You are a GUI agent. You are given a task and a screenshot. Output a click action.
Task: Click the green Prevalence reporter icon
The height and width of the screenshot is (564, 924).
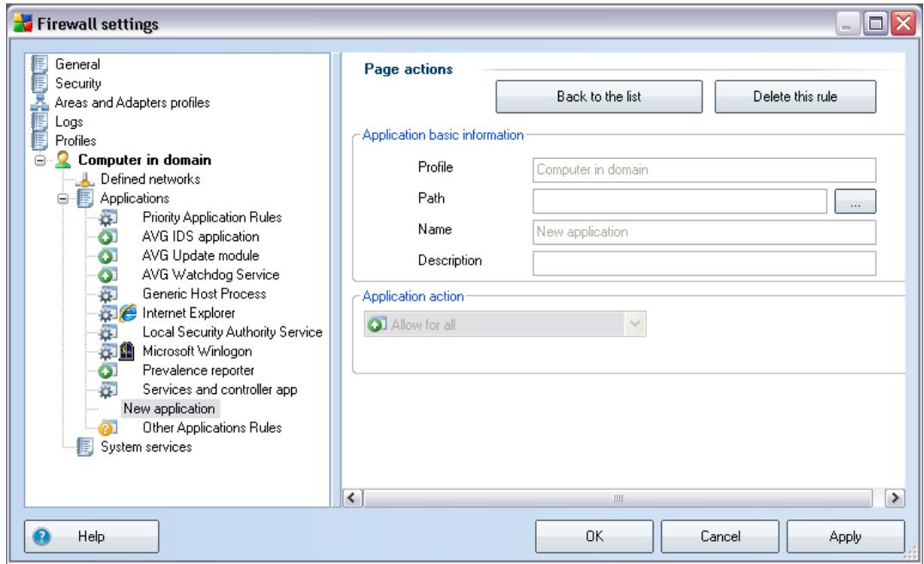107,371
